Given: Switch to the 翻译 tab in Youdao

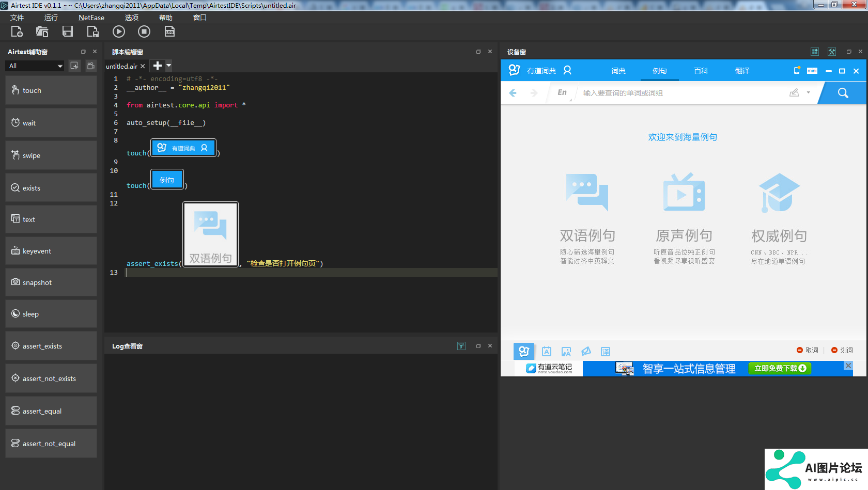Looking at the screenshot, I should [742, 71].
